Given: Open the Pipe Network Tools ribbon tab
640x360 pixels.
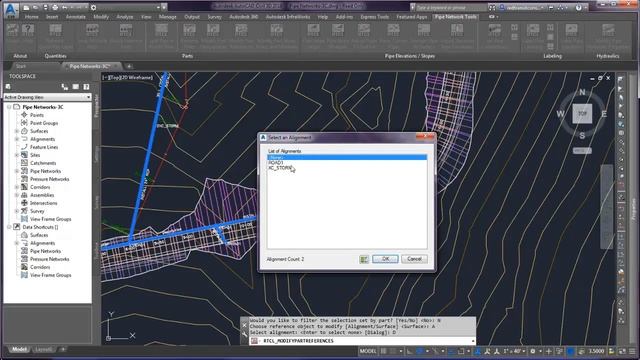Looking at the screenshot, I should (456, 17).
